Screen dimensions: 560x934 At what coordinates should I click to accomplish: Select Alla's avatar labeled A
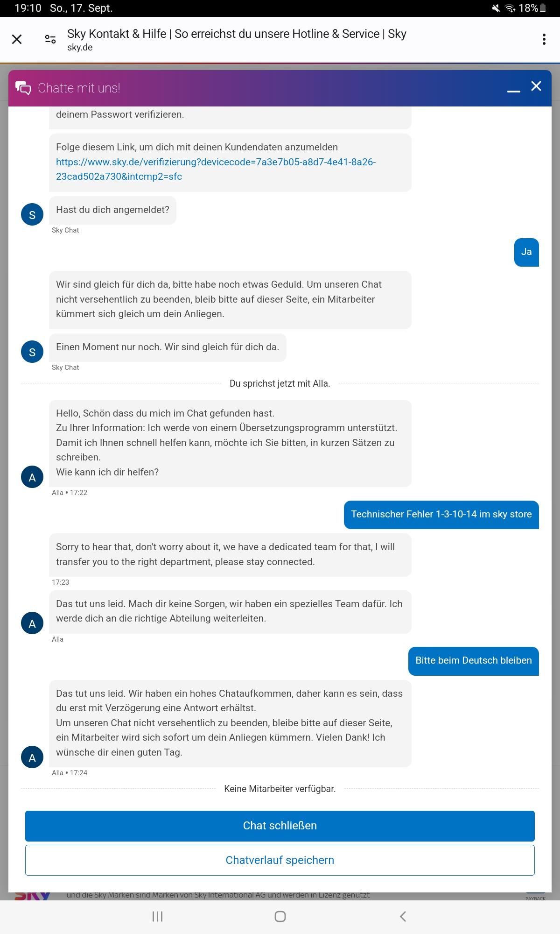[32, 477]
